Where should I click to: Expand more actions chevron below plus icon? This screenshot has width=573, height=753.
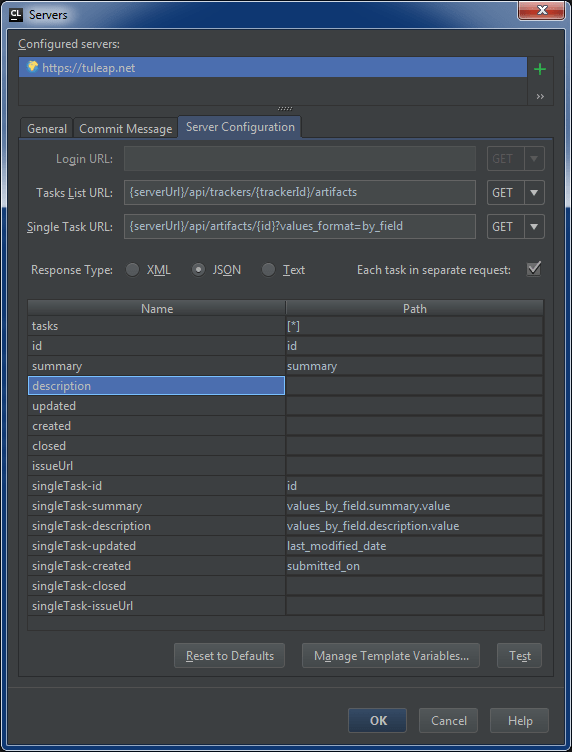pos(540,97)
